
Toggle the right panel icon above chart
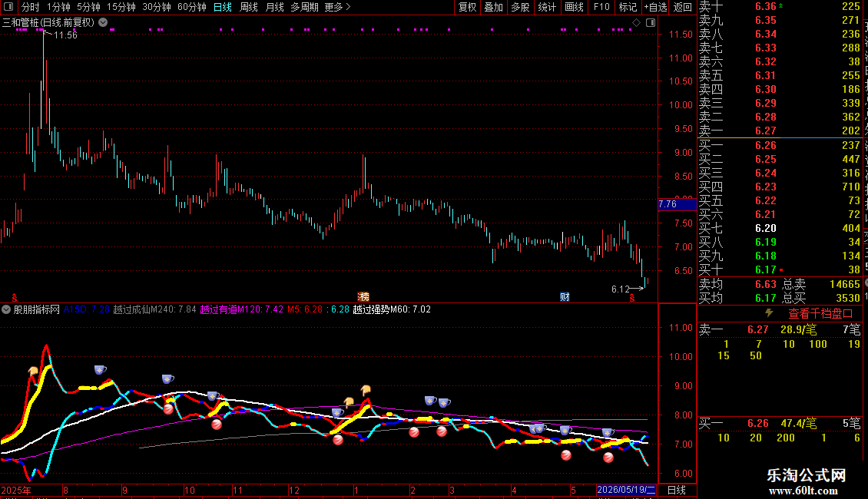pos(651,23)
